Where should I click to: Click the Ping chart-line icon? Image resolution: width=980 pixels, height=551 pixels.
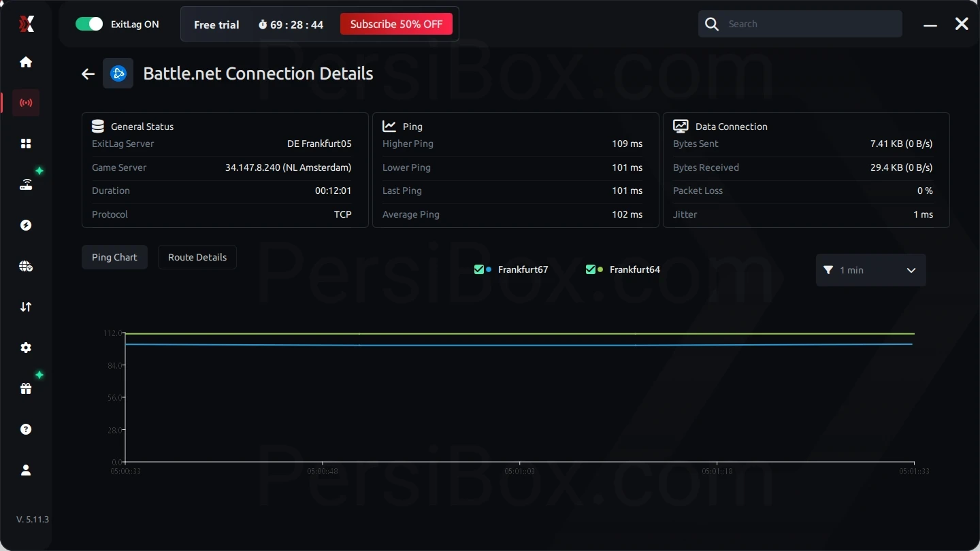click(389, 127)
